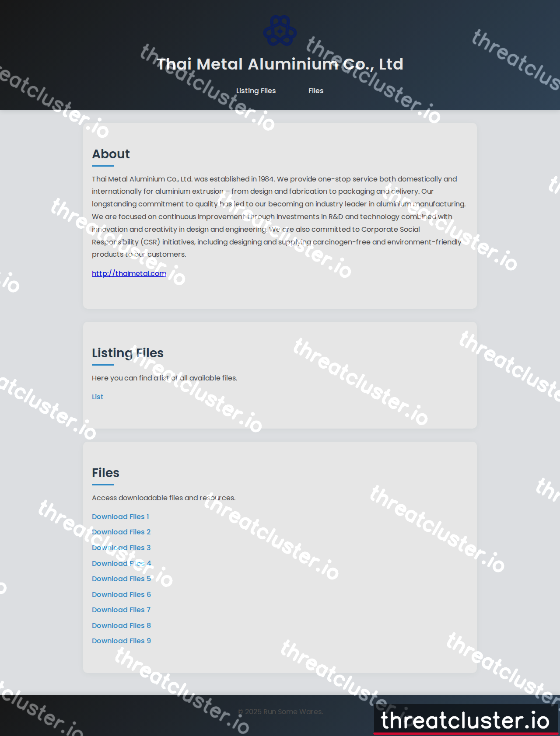Visit the http://thaimetal.com link

(129, 273)
